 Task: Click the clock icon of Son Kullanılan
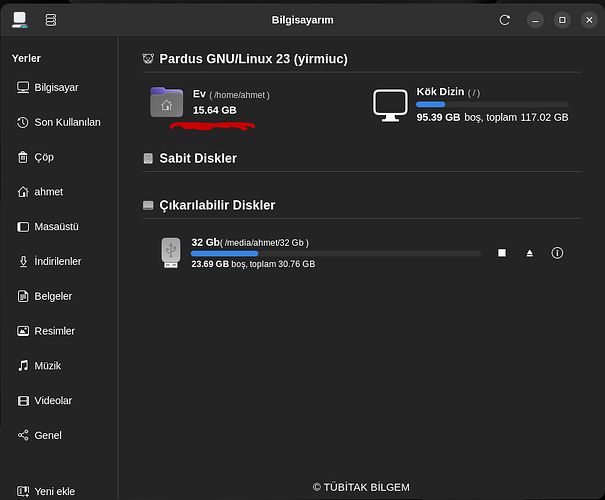pyautogui.click(x=23, y=122)
